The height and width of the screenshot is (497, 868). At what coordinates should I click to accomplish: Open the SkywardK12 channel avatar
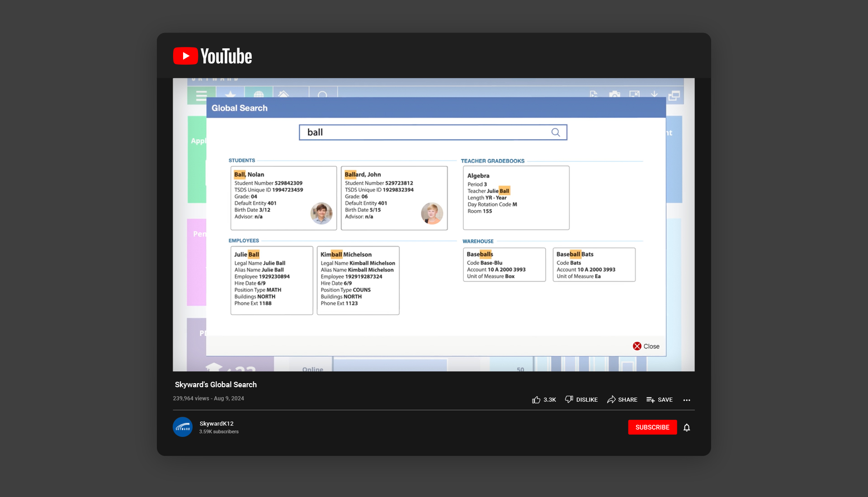(183, 427)
